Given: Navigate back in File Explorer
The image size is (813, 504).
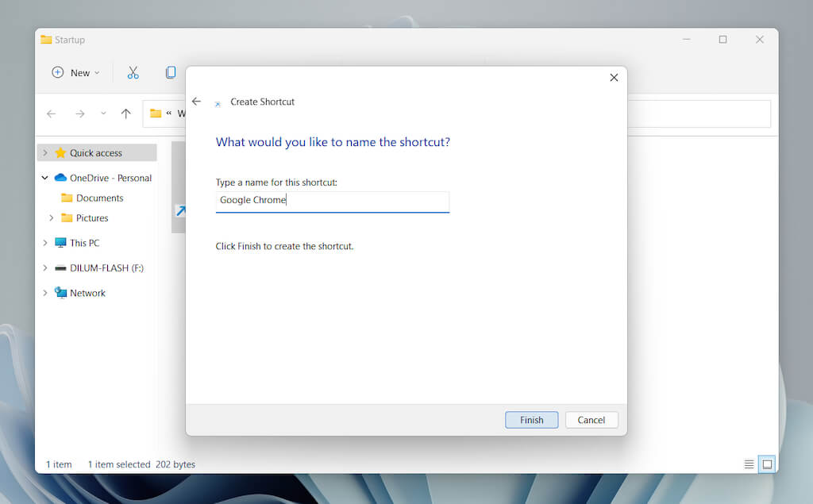Looking at the screenshot, I should (x=52, y=113).
